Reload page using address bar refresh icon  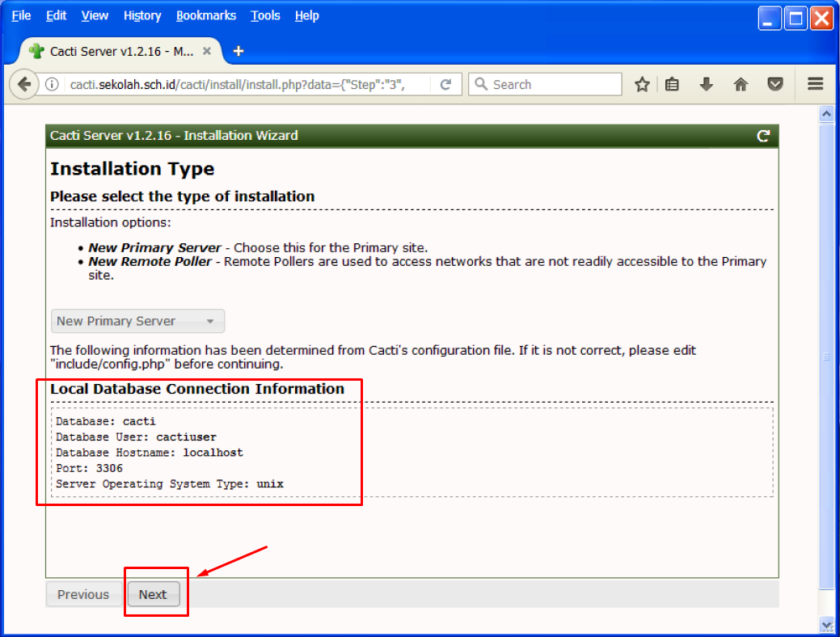pyautogui.click(x=445, y=84)
